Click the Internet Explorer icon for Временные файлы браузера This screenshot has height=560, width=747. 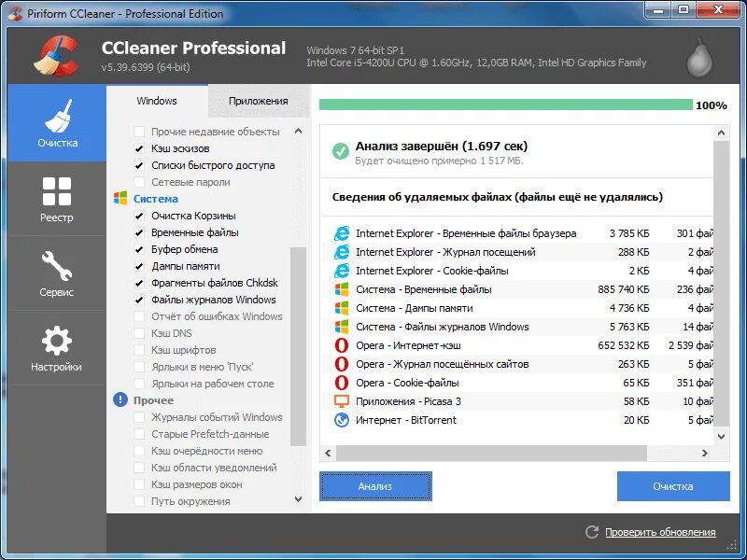point(341,233)
